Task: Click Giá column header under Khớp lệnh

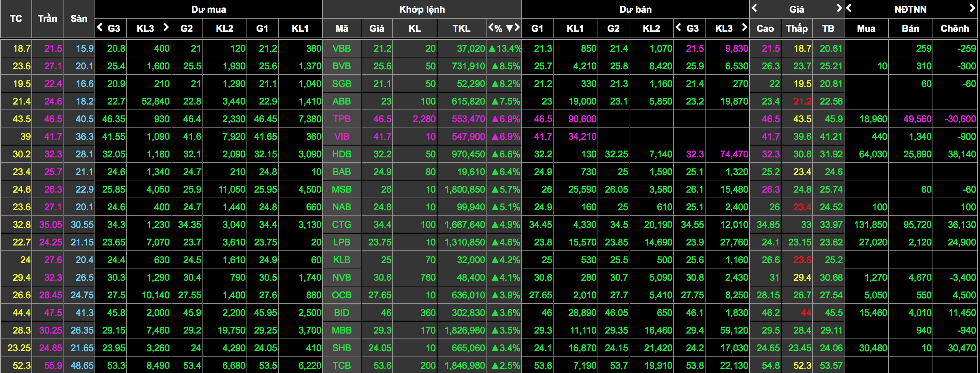Action: (x=377, y=28)
